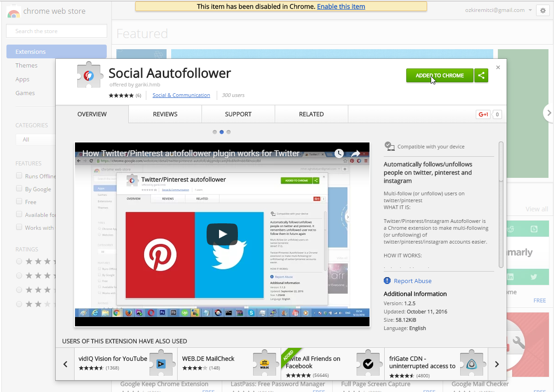The width and height of the screenshot is (554, 392).
Task: Click the Google +1 button
Action: [484, 114]
